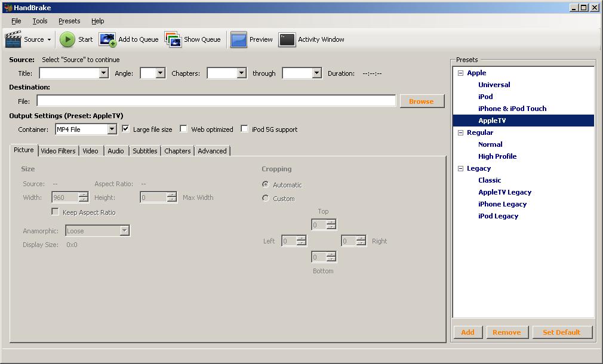603x364 pixels.
Task: Adjust the Left crop spinner
Action: click(x=301, y=241)
